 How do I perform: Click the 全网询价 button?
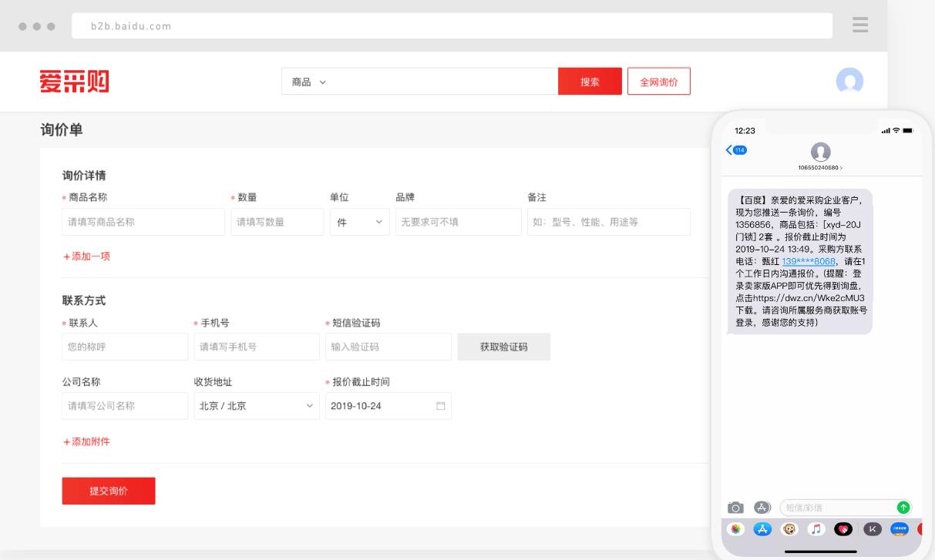(659, 82)
